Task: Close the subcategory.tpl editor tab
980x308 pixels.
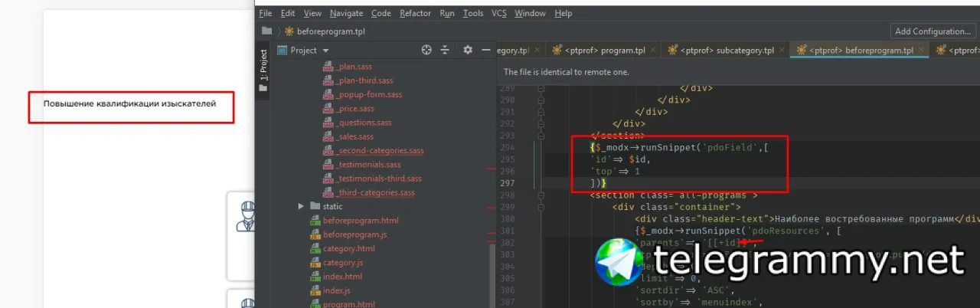Action: click(x=782, y=51)
